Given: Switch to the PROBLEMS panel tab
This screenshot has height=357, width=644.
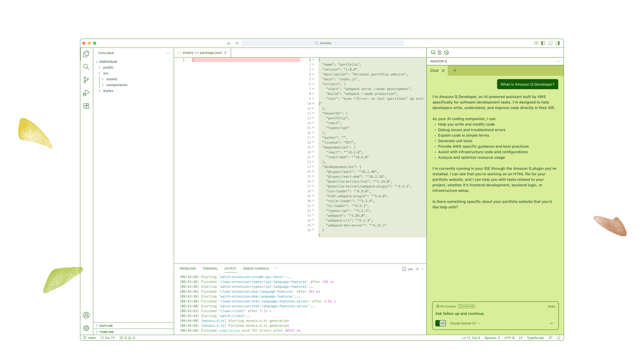Looking at the screenshot, I should point(188,269).
